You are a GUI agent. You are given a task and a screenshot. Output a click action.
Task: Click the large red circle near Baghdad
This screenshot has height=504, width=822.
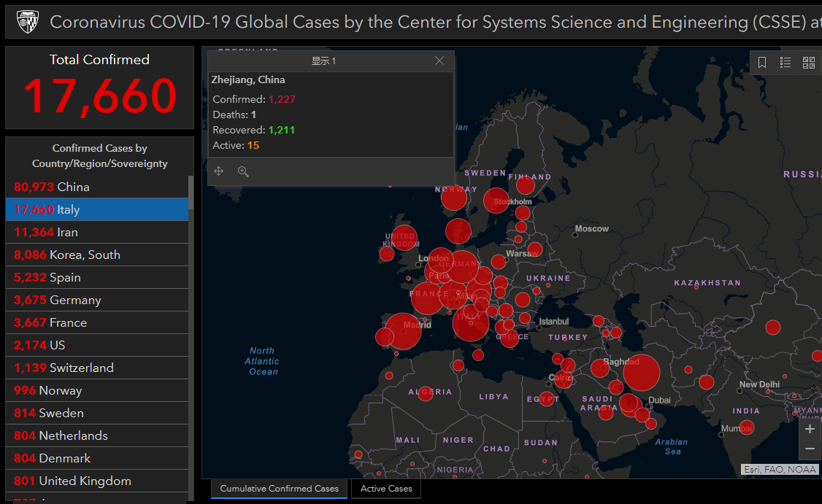click(641, 373)
